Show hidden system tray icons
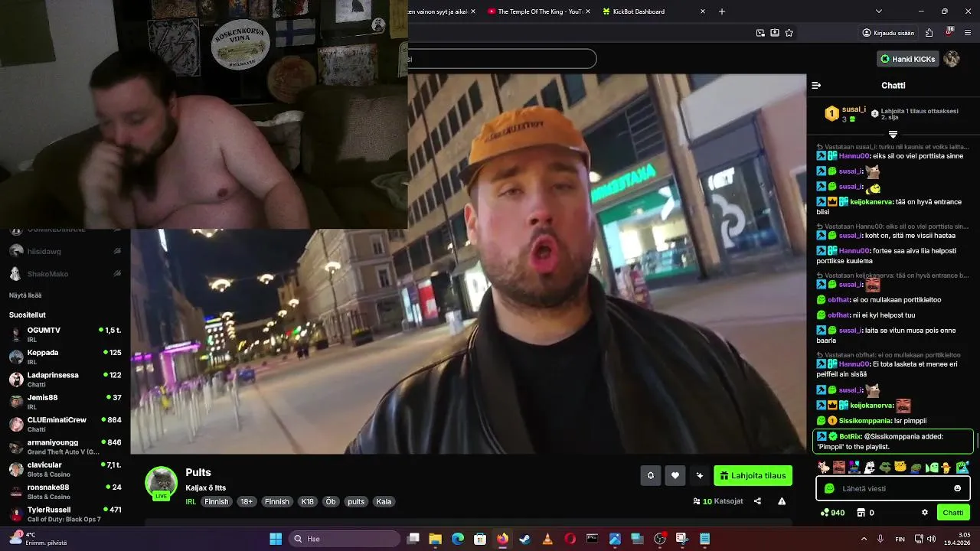Viewport: 980px width, 551px height. (x=864, y=539)
